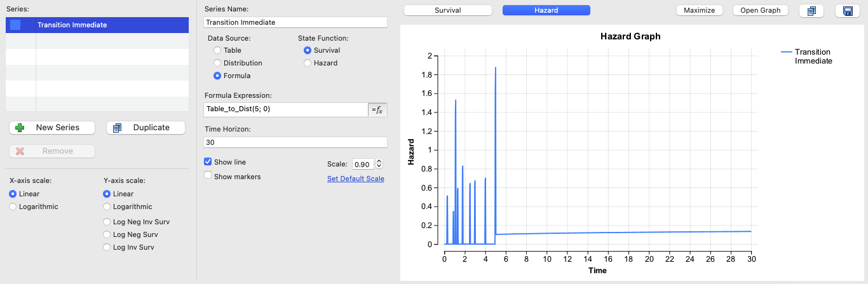The width and height of the screenshot is (868, 284).
Task: Enable the Show markers checkbox
Action: point(208,176)
